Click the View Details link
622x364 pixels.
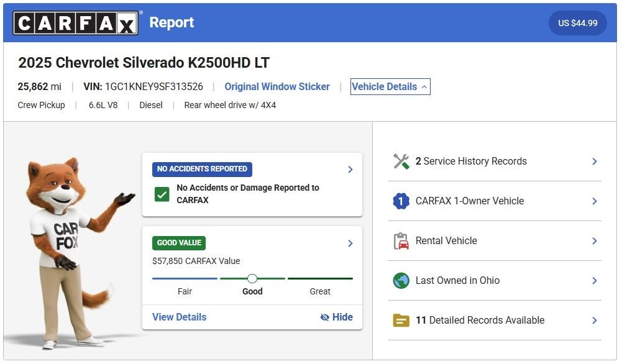[180, 317]
